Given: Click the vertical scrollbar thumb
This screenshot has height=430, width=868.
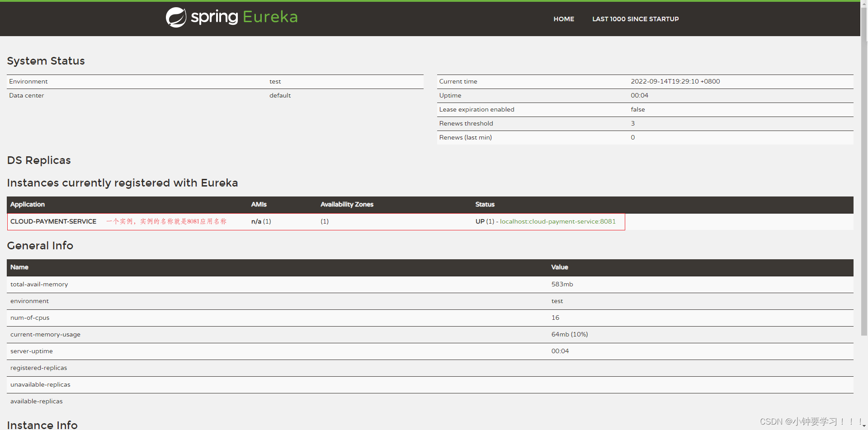Looking at the screenshot, I should point(864,172).
